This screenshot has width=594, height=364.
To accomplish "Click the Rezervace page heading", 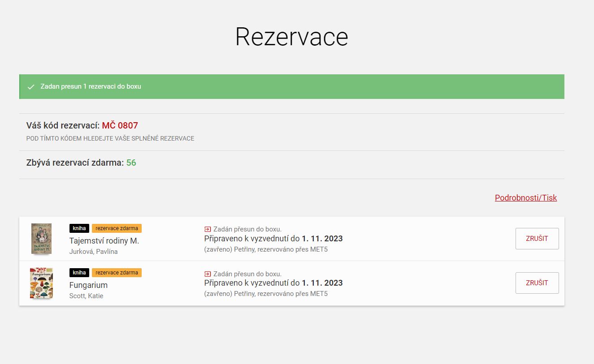I will (x=291, y=37).
